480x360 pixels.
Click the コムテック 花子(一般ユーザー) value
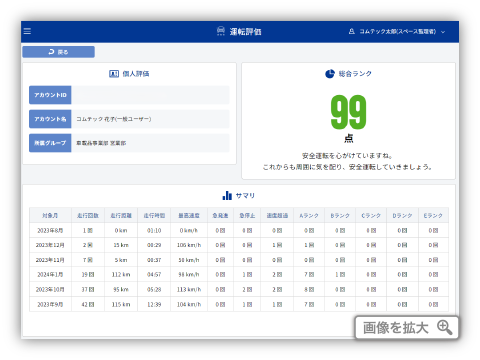pos(114,119)
